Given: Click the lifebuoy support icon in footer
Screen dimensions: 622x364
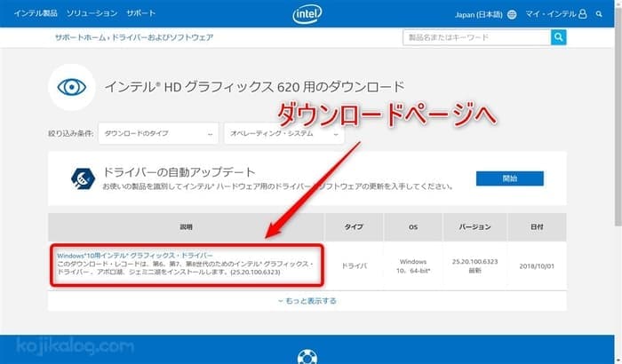Looking at the screenshot, I should (x=307, y=357).
